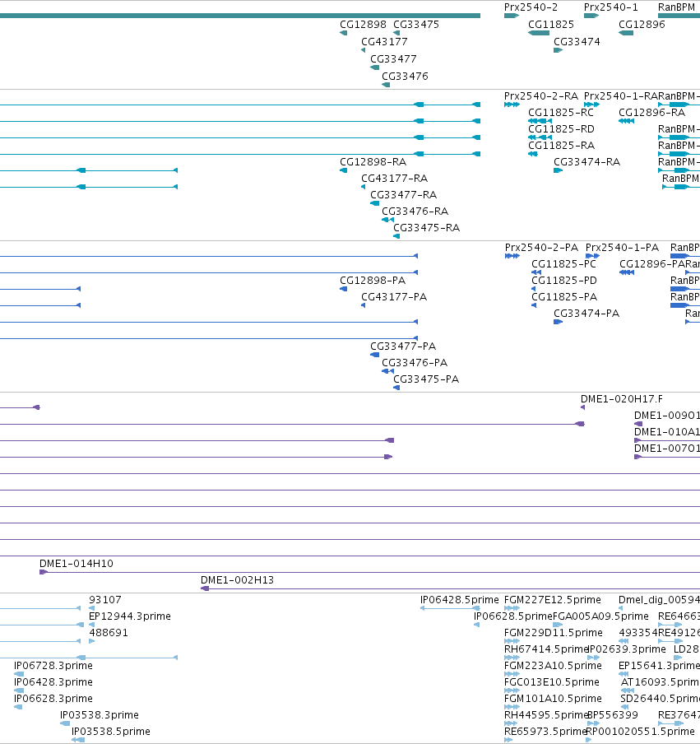Click the 488691 feature label
Screen dimensions: 700x744
[109, 633]
